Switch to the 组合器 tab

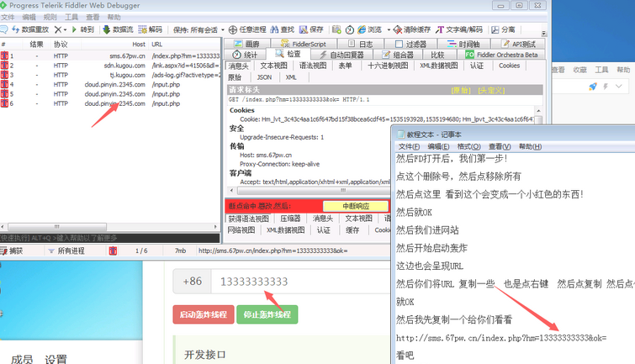(398, 55)
